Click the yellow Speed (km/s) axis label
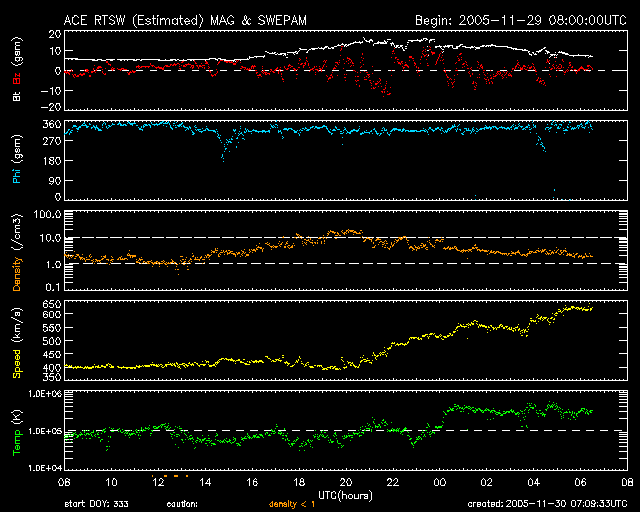The width and height of the screenshot is (640, 512). (16, 339)
